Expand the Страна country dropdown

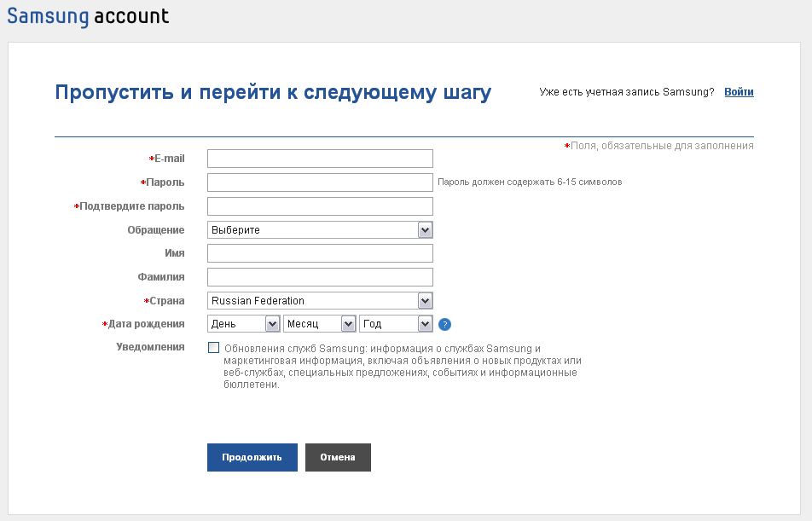coord(320,300)
